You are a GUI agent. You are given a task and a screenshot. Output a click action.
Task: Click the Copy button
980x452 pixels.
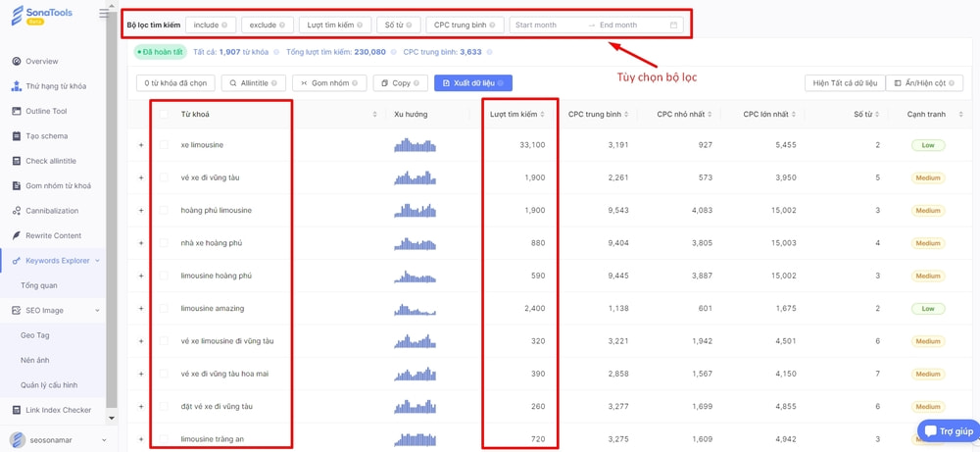(x=400, y=83)
